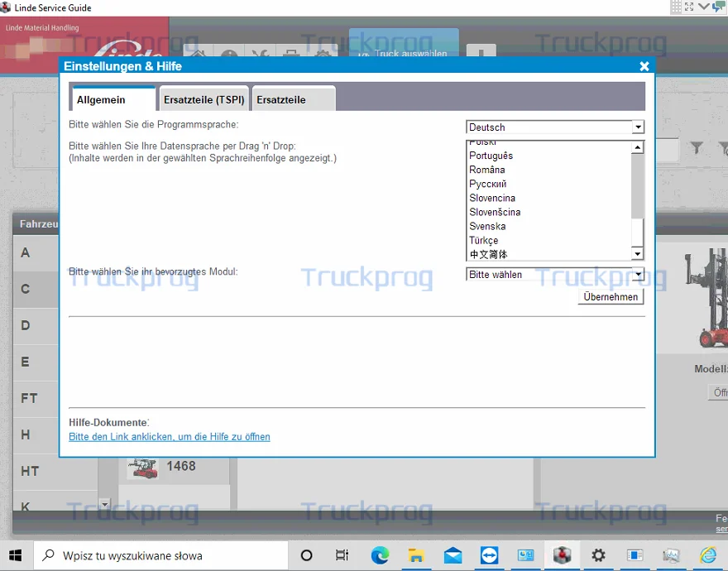Open Task View on the taskbar
728x571 pixels.
(x=342, y=555)
